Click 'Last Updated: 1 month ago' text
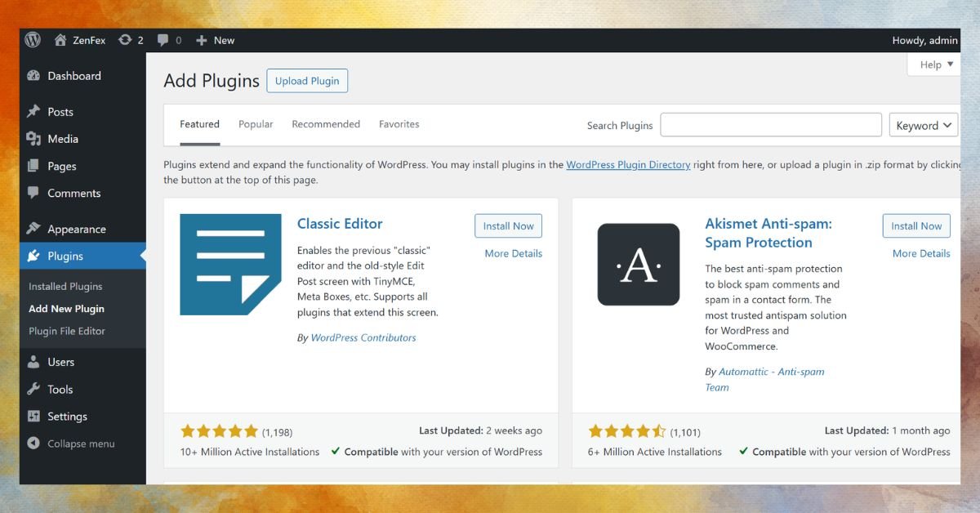980x513 pixels. click(x=888, y=430)
